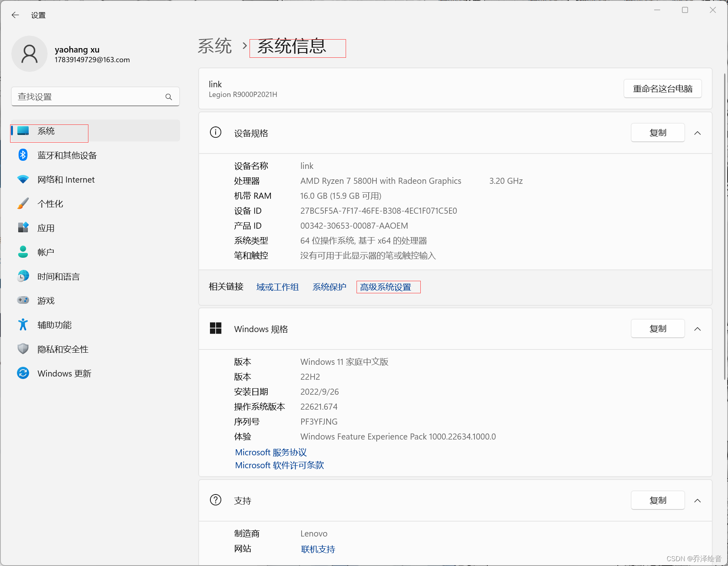Click the yaohang xu account avatar

coord(29,54)
